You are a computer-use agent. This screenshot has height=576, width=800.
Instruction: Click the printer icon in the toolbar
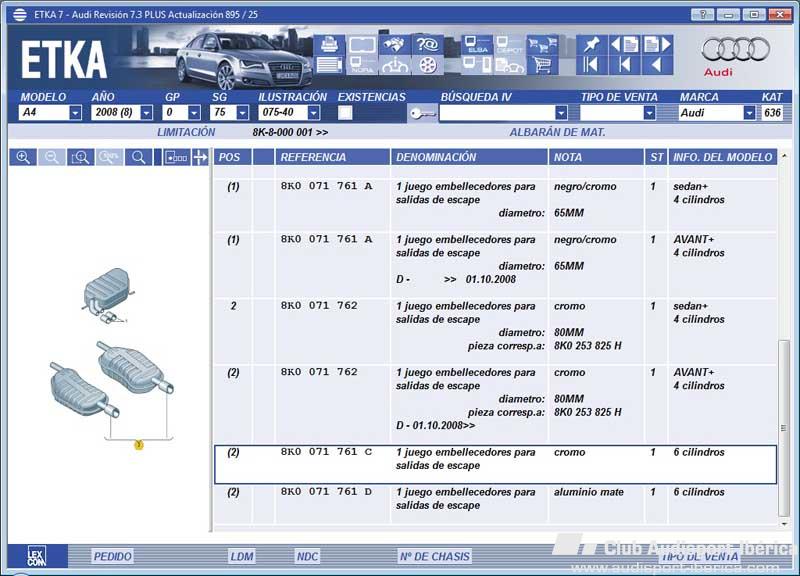329,45
